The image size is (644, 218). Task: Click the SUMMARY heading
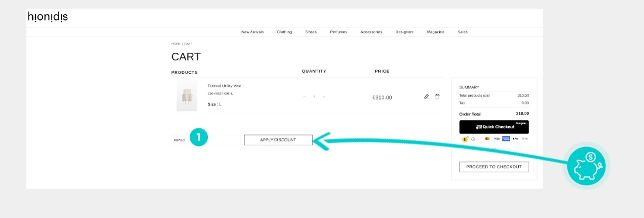[x=469, y=87]
